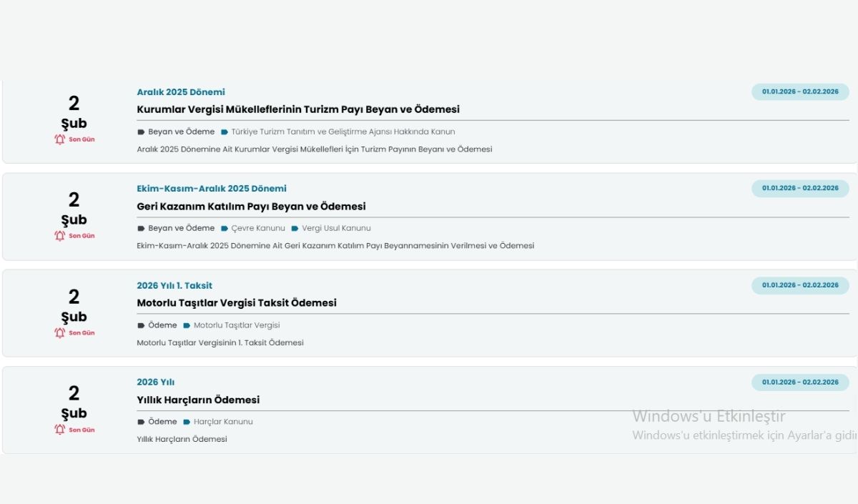Open Kurumlar Vergisi Mükelleflerinin Turizm Payı title
The height and width of the screenshot is (504, 858).
click(297, 109)
